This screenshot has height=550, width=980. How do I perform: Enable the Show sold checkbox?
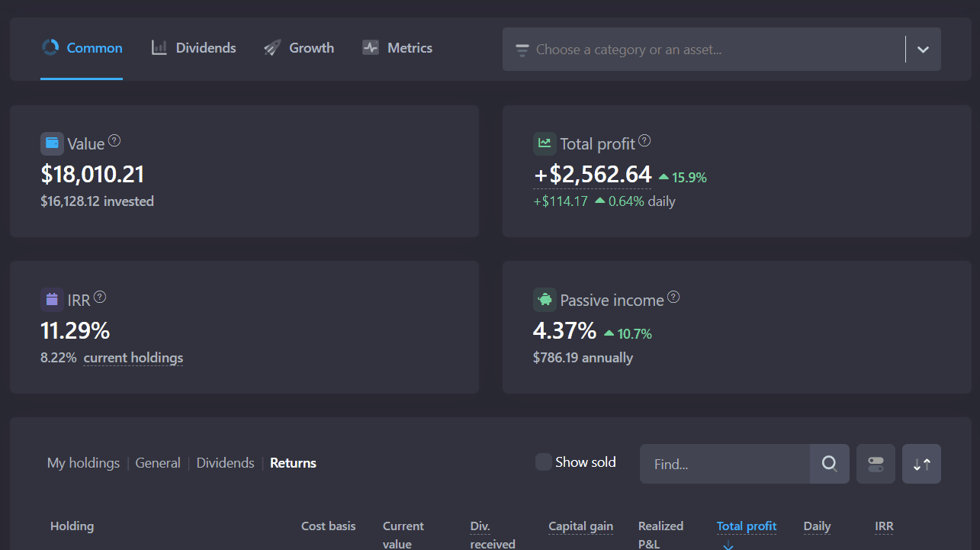[543, 462]
